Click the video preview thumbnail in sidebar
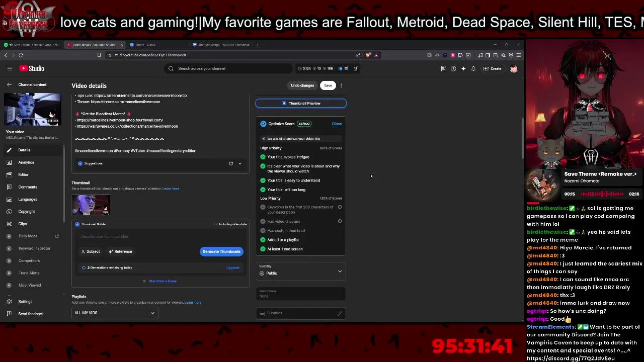Viewport: 644px width, 362px height. point(33,109)
